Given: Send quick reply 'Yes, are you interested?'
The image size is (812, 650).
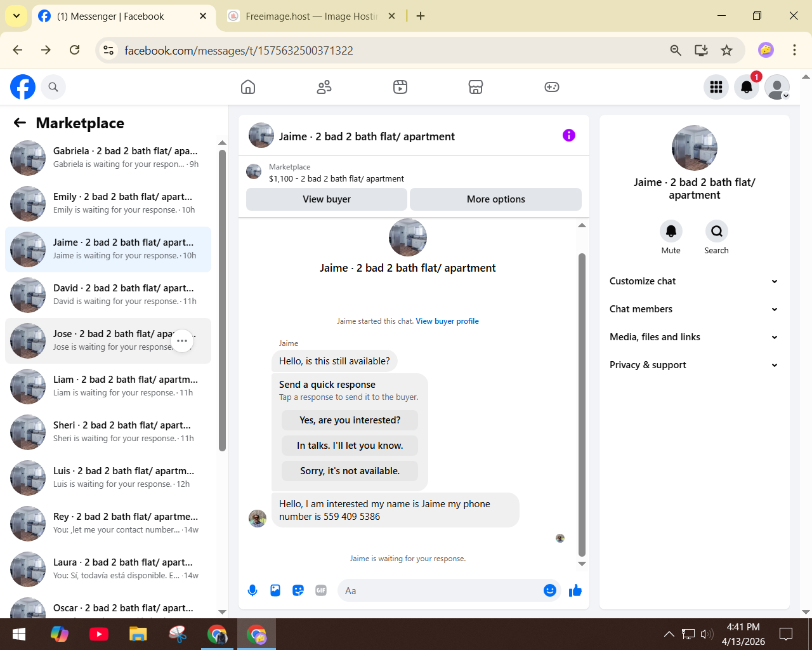Looking at the screenshot, I should (350, 420).
